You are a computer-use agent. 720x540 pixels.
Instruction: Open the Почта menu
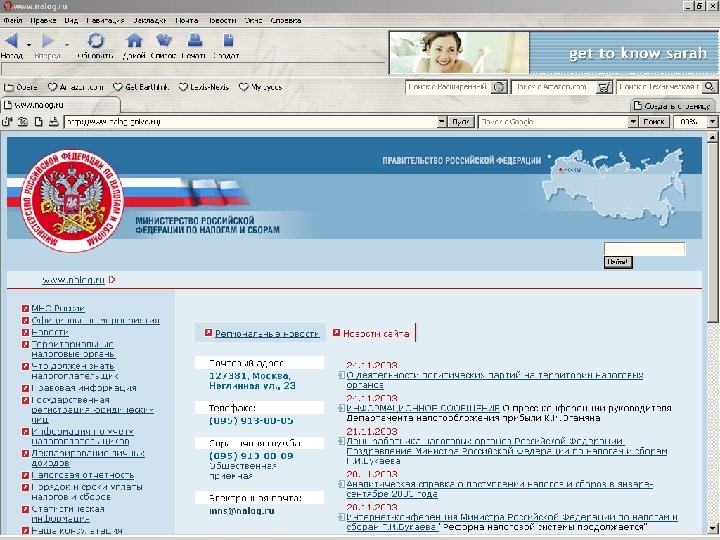(187, 20)
